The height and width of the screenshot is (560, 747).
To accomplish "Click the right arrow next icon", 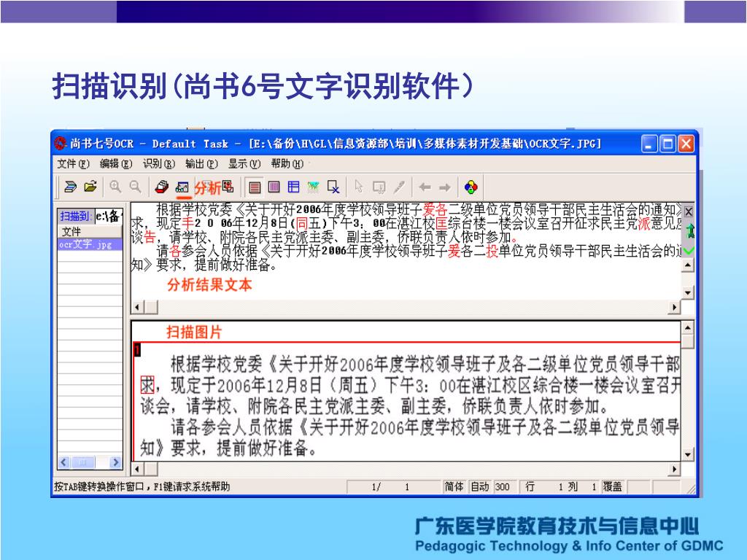I will click(x=444, y=187).
